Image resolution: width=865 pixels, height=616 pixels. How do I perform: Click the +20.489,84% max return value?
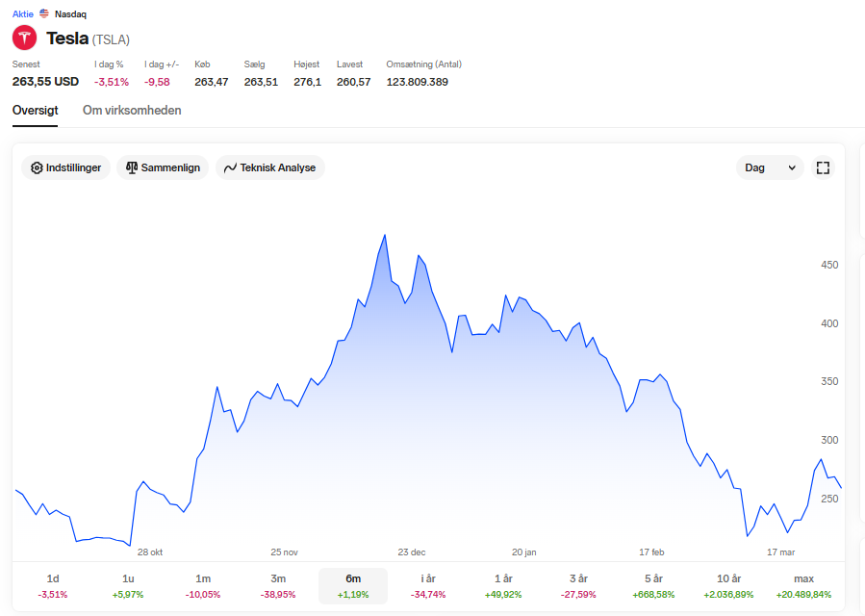(803, 595)
